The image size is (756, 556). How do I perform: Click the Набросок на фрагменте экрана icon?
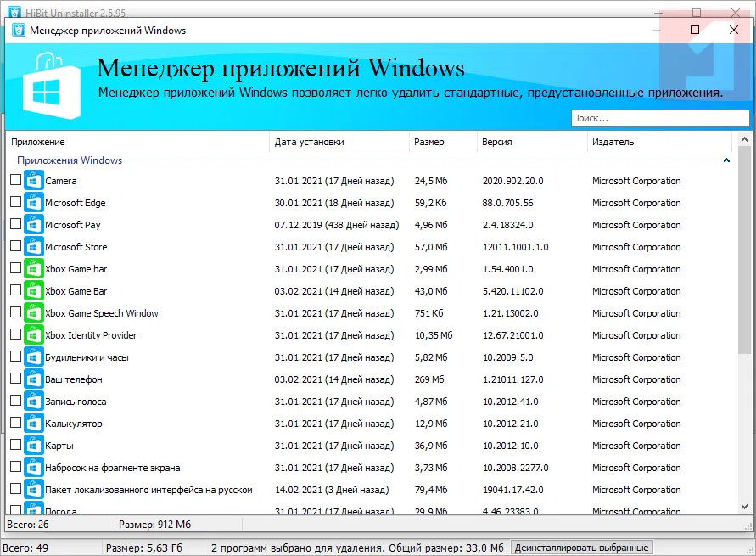click(x=34, y=468)
